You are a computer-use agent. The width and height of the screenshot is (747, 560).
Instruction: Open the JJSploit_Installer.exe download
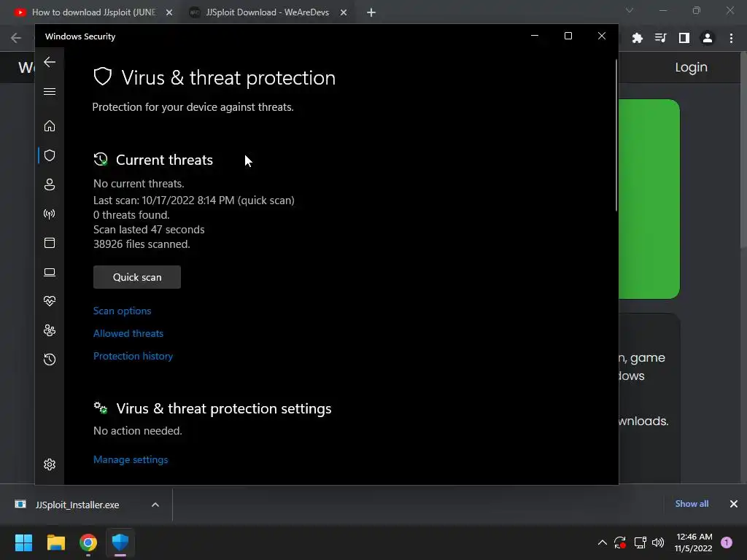(77, 505)
